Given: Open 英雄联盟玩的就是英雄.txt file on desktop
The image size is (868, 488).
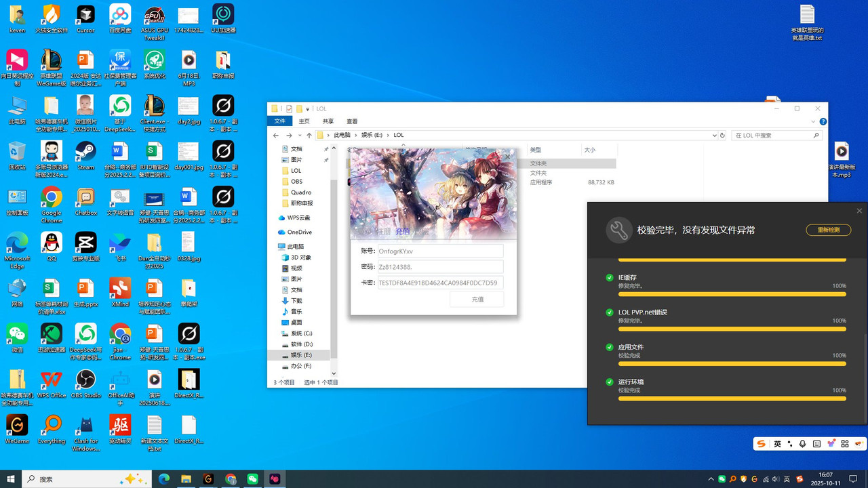Looking at the screenshot, I should click(807, 22).
